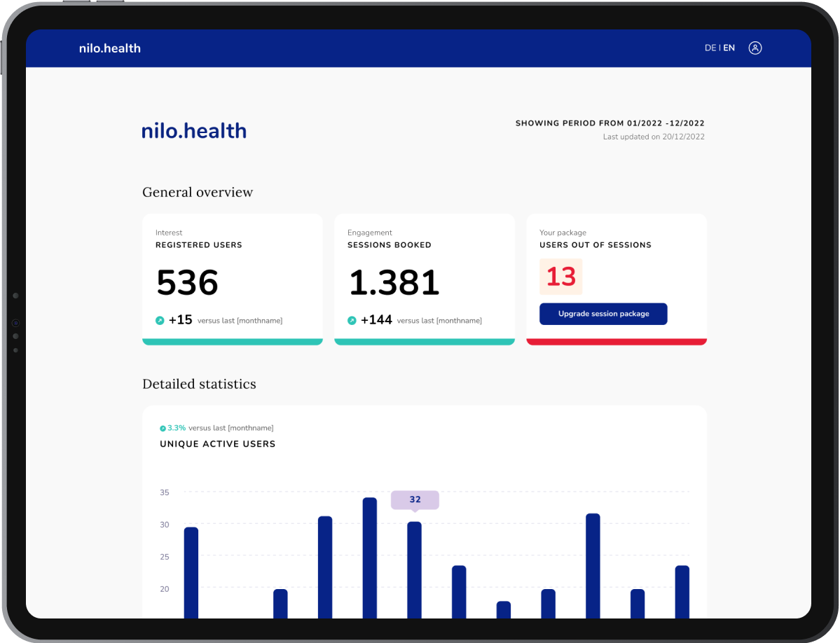Click REGISTERED USERS card heading
Viewport: 840px width, 643px height.
[x=199, y=245]
